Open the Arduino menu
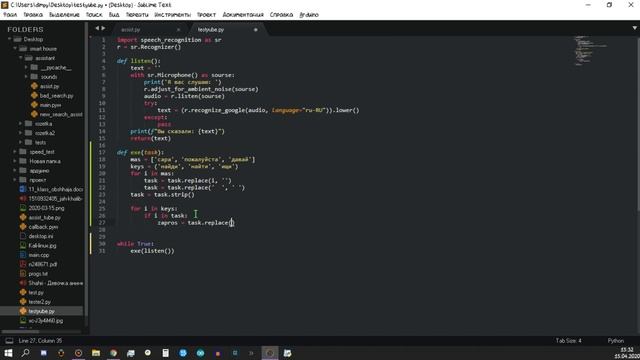The height and width of the screenshot is (360, 640). pyautogui.click(x=309, y=15)
